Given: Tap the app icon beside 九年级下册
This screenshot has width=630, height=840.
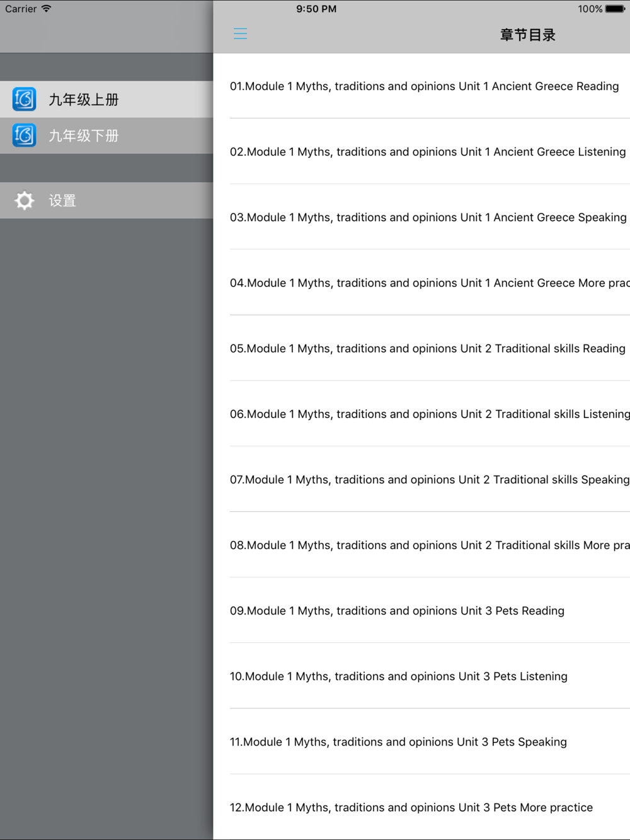Looking at the screenshot, I should tap(25, 135).
